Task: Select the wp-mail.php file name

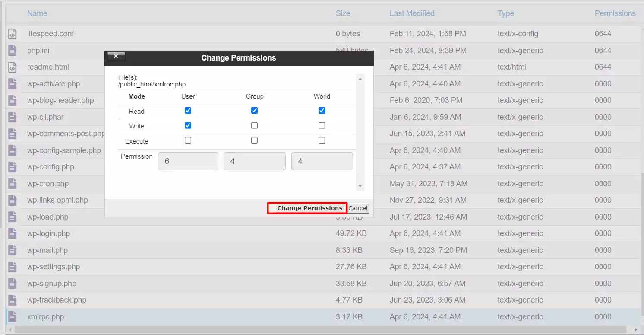Action: 47,250
